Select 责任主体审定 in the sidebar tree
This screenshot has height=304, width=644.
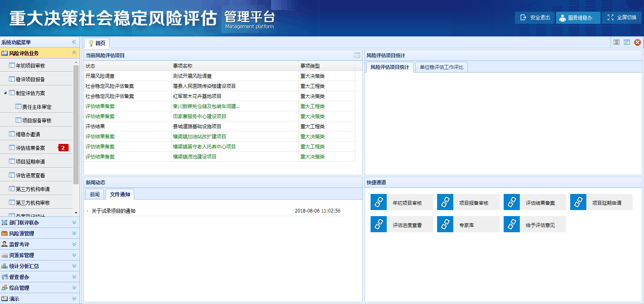click(x=37, y=107)
